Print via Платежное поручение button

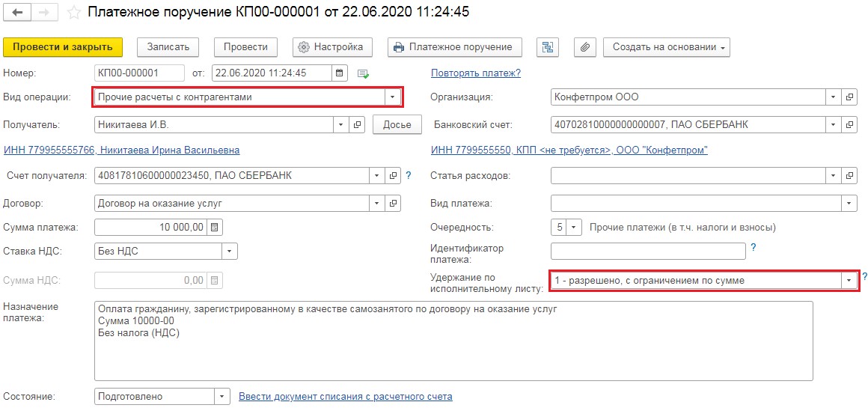454,47
